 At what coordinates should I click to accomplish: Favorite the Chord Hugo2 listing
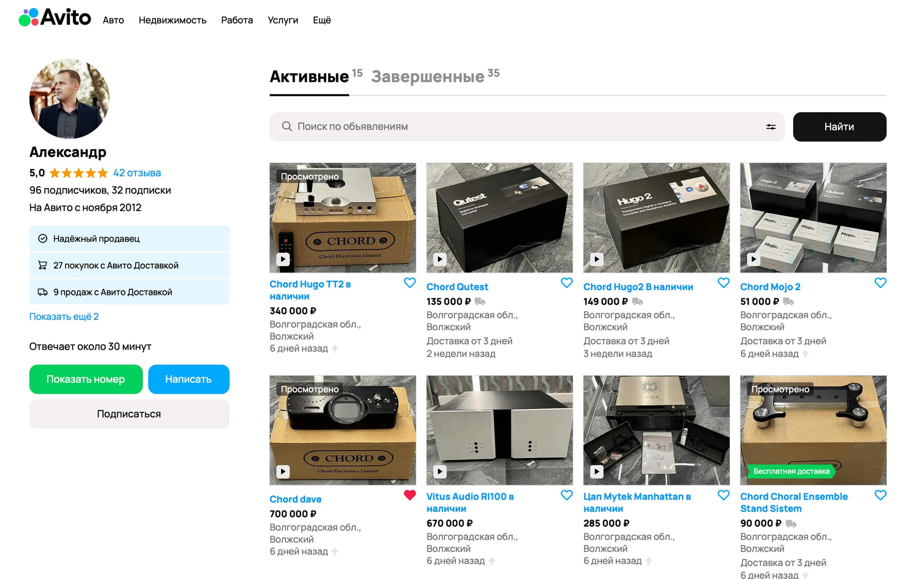[723, 283]
